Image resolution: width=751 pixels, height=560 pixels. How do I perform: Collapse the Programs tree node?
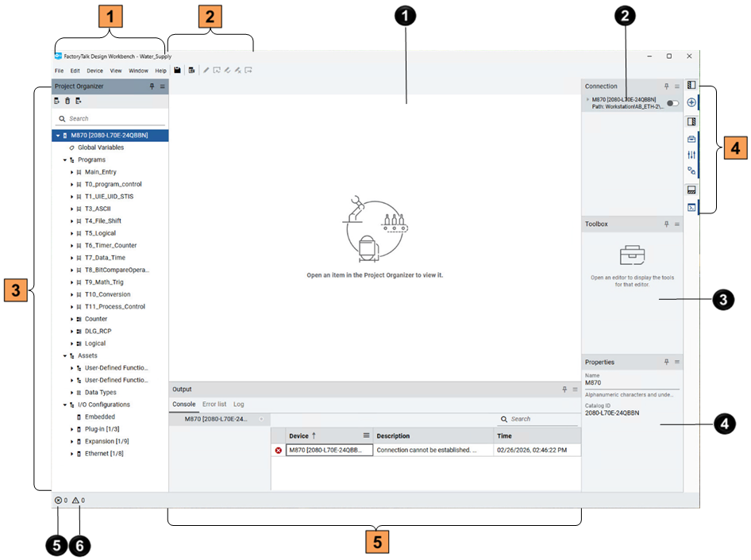pyautogui.click(x=65, y=160)
